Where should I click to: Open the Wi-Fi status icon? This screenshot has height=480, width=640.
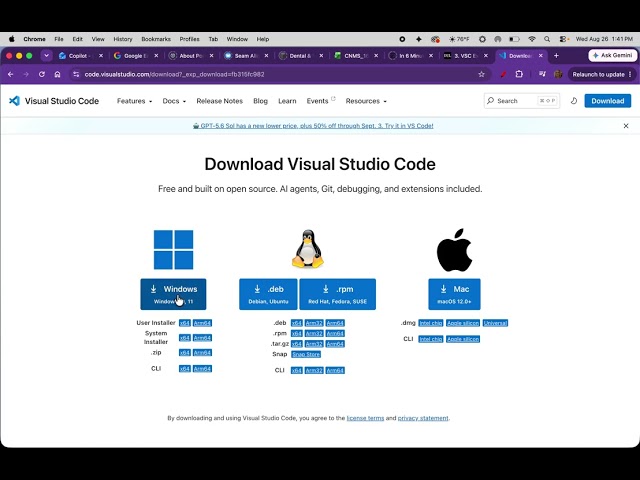[531, 39]
